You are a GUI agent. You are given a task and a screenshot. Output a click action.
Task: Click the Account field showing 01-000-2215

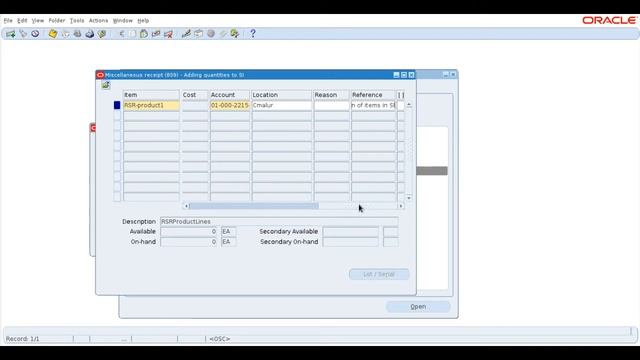coord(230,105)
